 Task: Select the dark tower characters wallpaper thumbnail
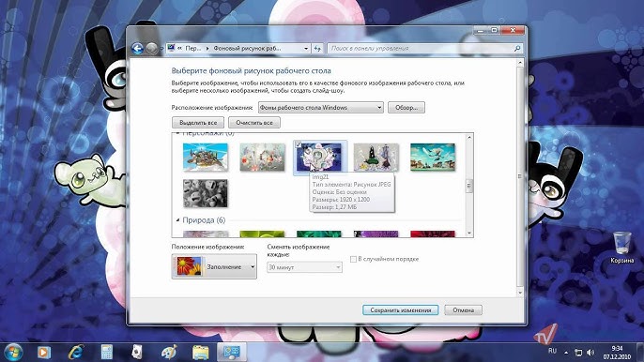coord(376,157)
